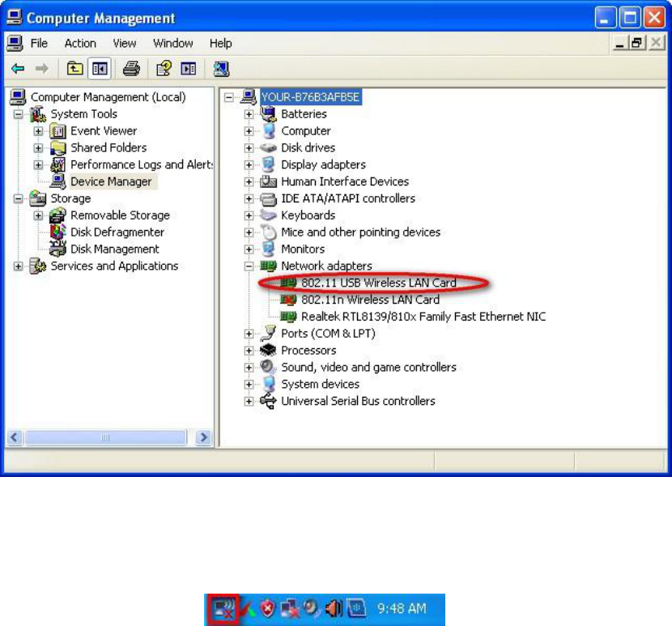672x626 pixels.
Task: Collapse the Network adapters node
Action: [249, 266]
